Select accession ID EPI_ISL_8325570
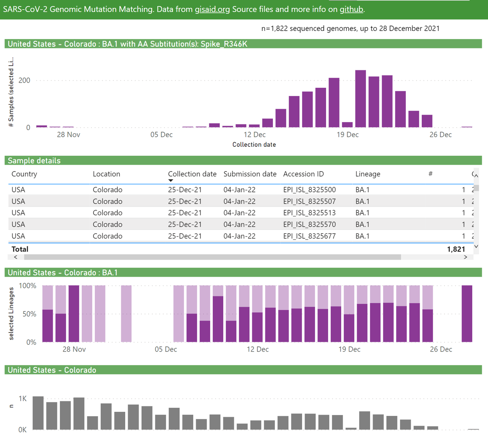 tap(309, 224)
